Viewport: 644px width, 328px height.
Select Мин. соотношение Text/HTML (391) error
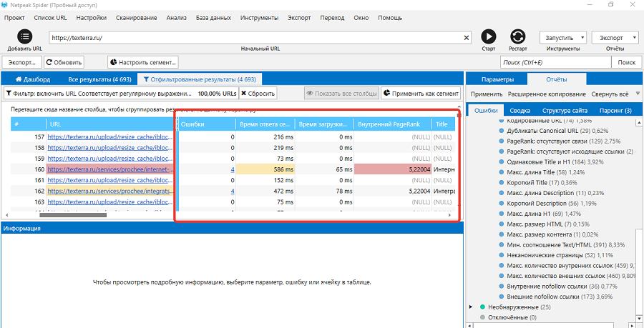click(566, 245)
